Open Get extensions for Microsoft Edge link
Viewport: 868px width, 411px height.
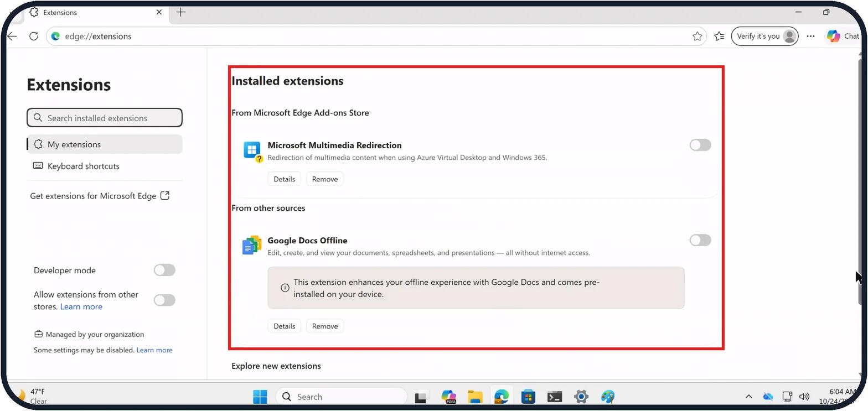tap(100, 196)
